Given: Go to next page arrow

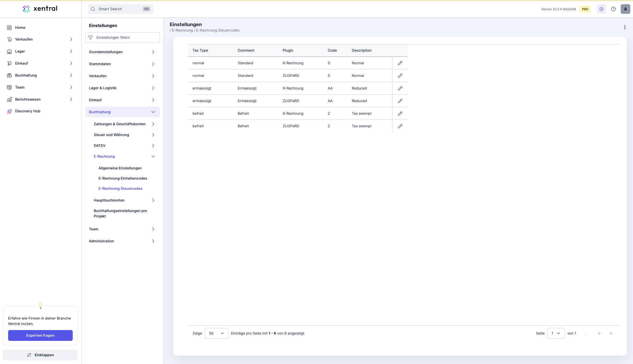Looking at the screenshot, I should click(x=610, y=333).
